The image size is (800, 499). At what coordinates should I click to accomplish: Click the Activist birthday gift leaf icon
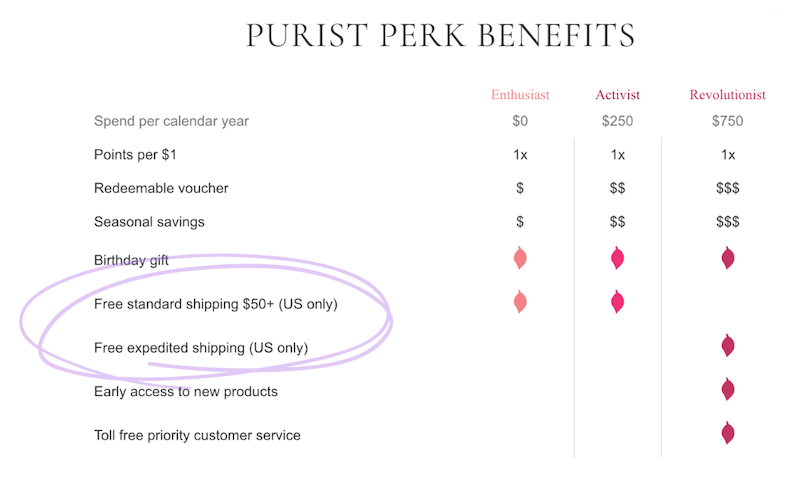pos(617,258)
